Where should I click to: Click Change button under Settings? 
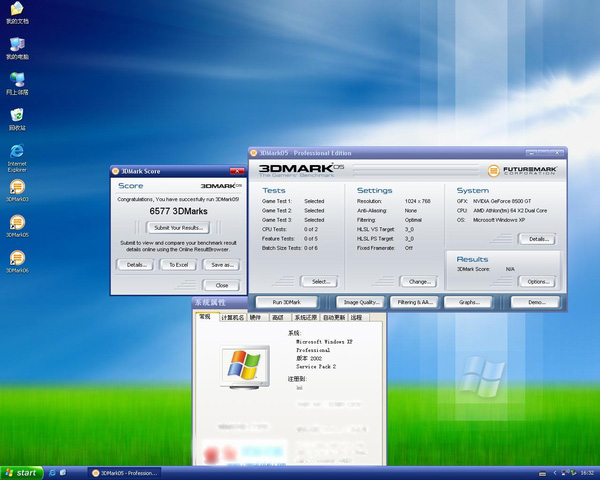point(419,282)
